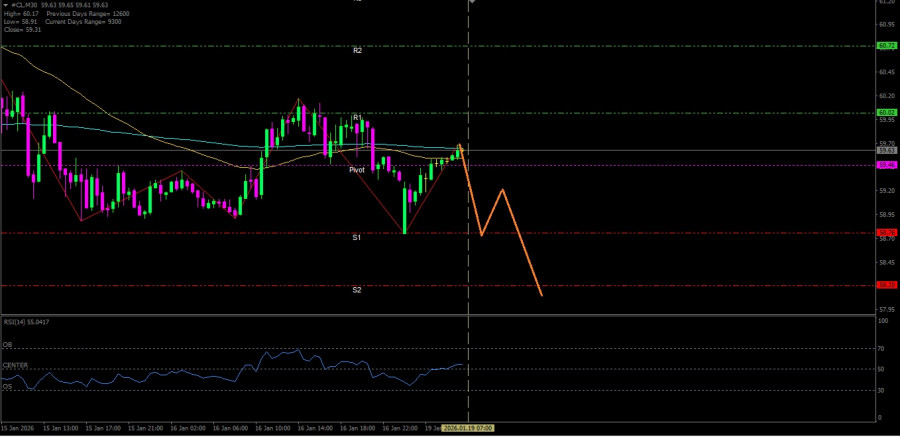
Task: Click the red 58.20 price tag
Action: (x=887, y=285)
